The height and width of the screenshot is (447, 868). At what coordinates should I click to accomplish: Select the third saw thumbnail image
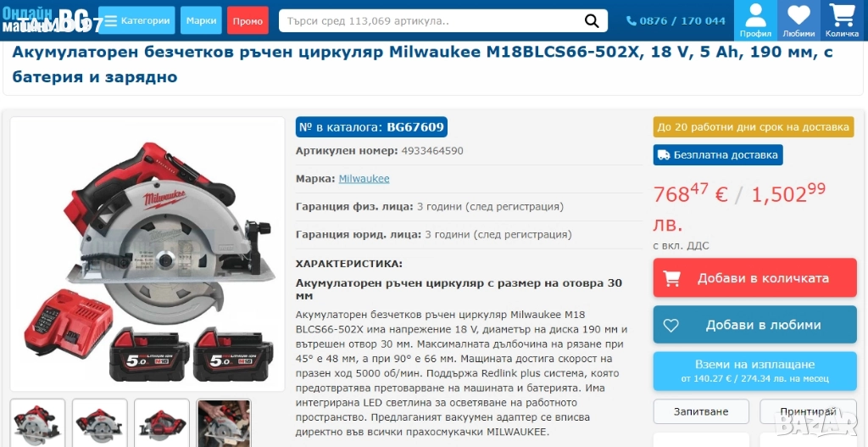tap(162, 423)
